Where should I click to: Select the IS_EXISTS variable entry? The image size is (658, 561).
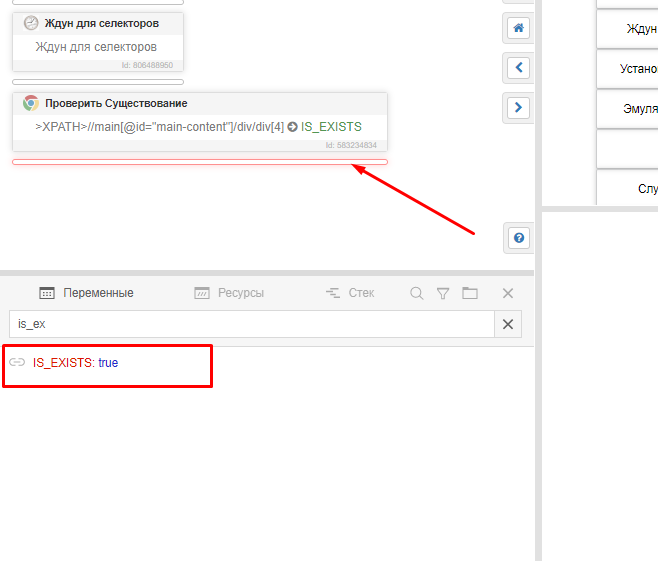point(75,363)
